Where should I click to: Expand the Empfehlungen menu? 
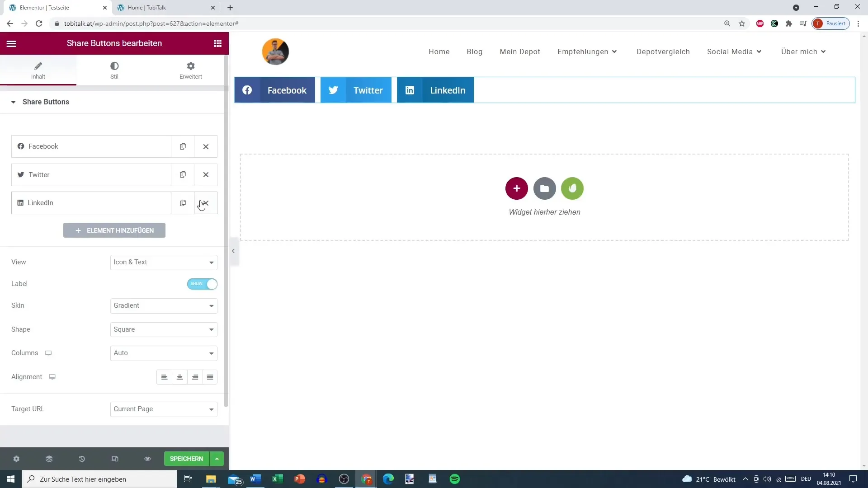pos(587,52)
